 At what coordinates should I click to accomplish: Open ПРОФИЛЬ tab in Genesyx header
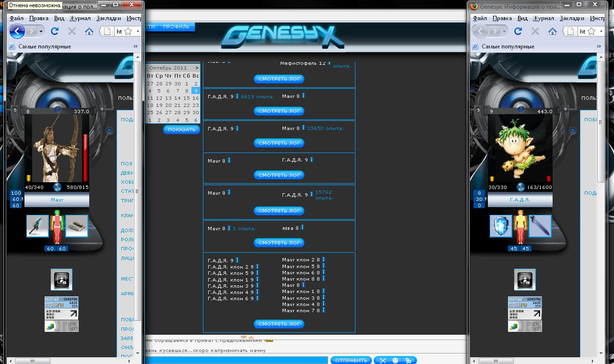pos(176,27)
